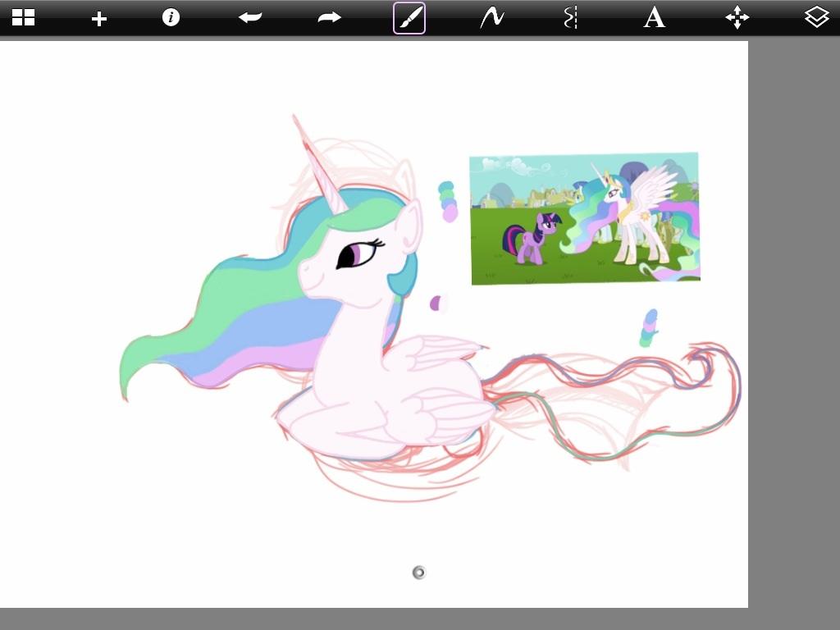
Task: Pick the teal color dab near reference
Action: tap(445, 188)
